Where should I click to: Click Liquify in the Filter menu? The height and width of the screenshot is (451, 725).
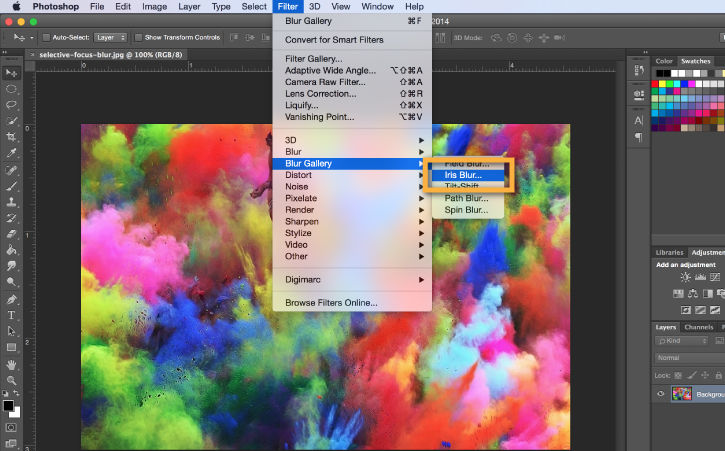coord(302,105)
